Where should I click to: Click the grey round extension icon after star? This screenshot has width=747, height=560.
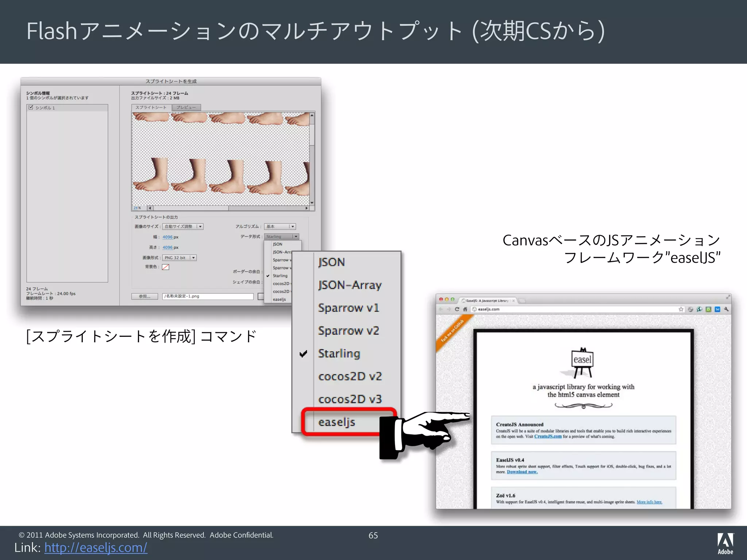(x=690, y=309)
